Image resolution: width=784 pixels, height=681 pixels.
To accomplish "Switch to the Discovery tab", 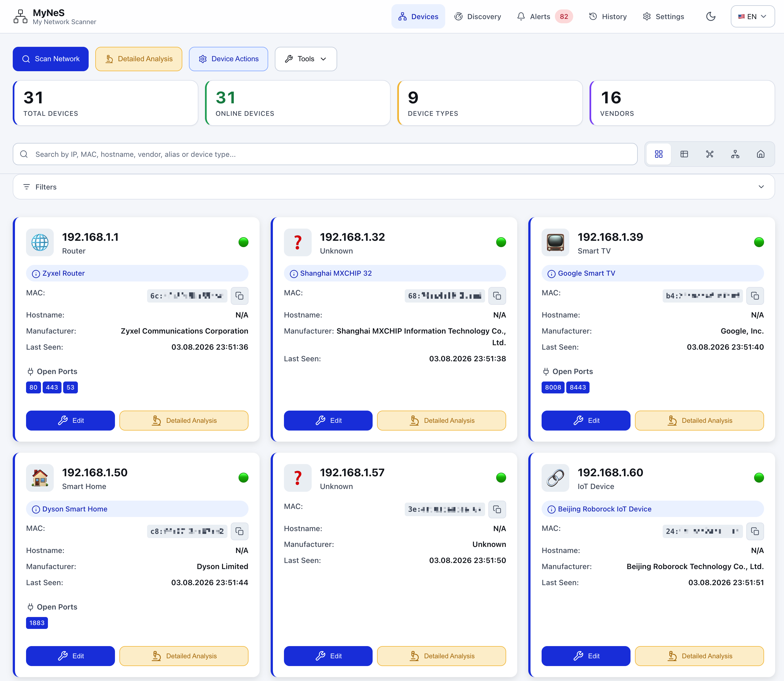I will click(478, 16).
